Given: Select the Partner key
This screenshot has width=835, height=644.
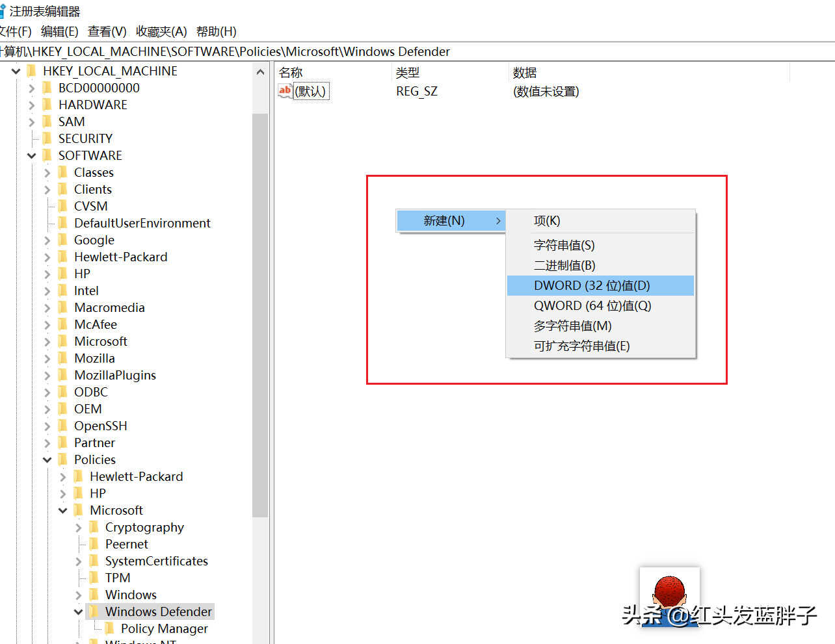Looking at the screenshot, I should pyautogui.click(x=94, y=443).
